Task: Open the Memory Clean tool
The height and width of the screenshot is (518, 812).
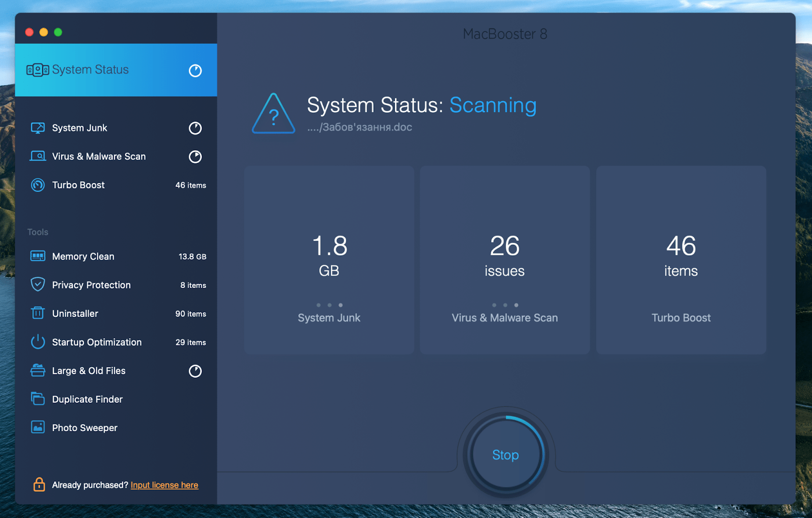Action: click(x=116, y=256)
